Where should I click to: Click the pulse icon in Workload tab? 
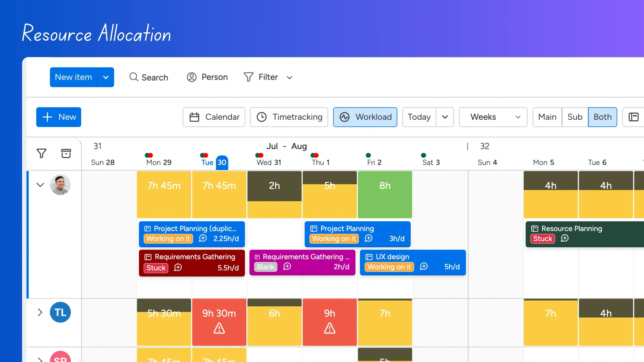[x=345, y=117]
